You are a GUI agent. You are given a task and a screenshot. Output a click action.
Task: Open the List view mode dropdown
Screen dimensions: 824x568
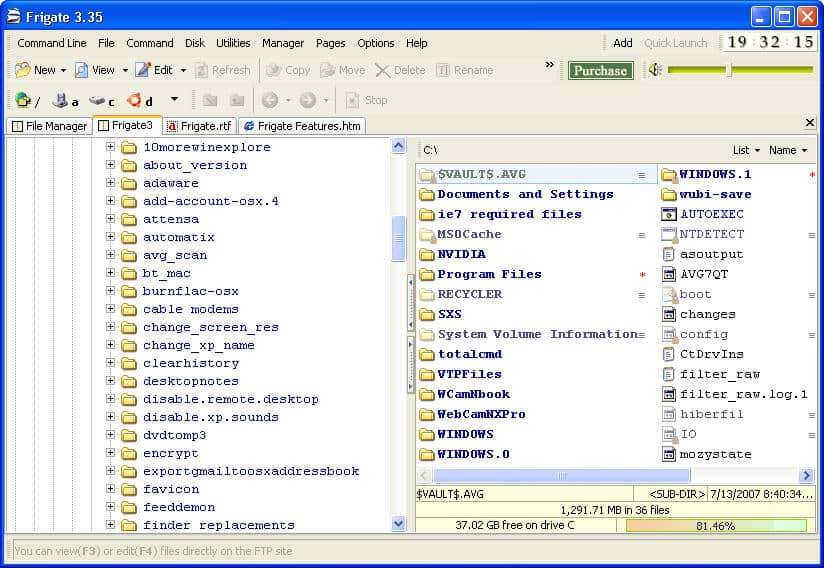click(745, 150)
